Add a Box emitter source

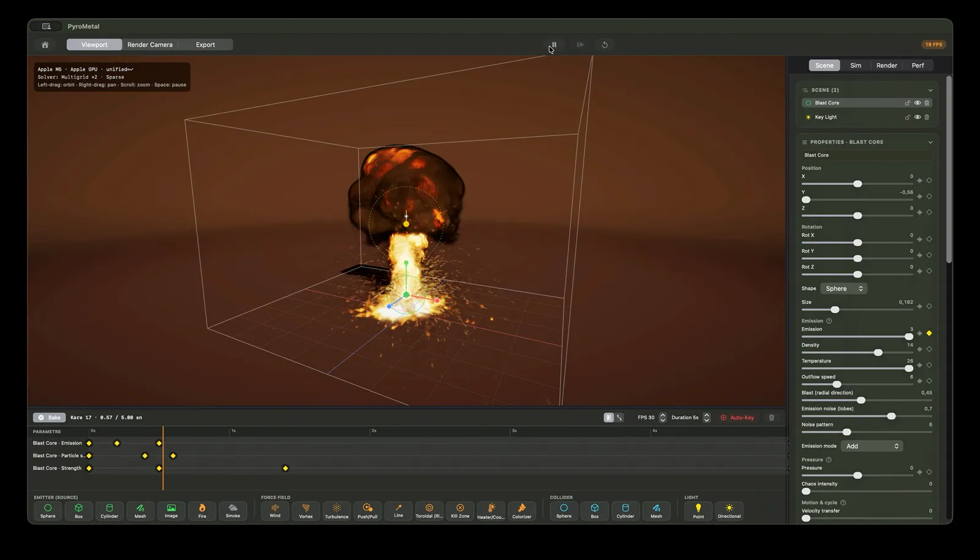78,510
